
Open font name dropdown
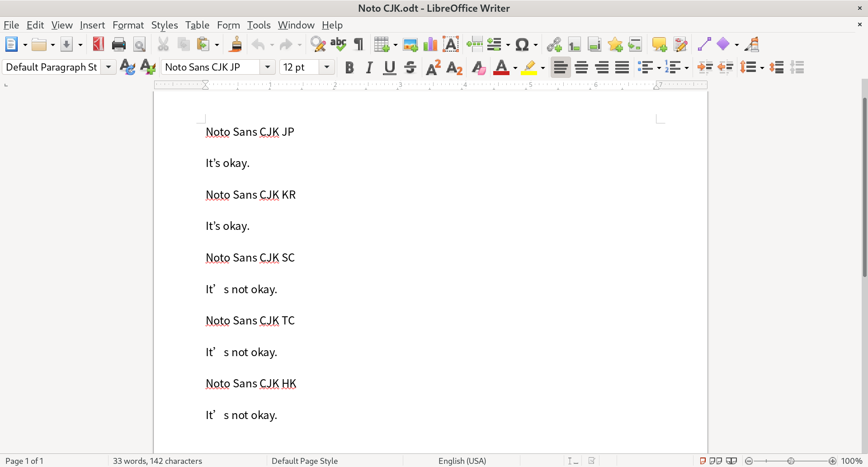click(x=268, y=67)
